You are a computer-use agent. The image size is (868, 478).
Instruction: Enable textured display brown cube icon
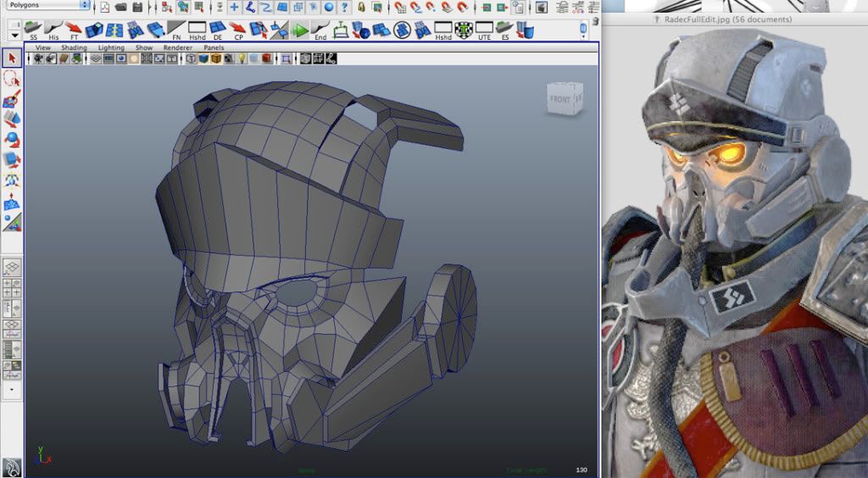coord(216,58)
